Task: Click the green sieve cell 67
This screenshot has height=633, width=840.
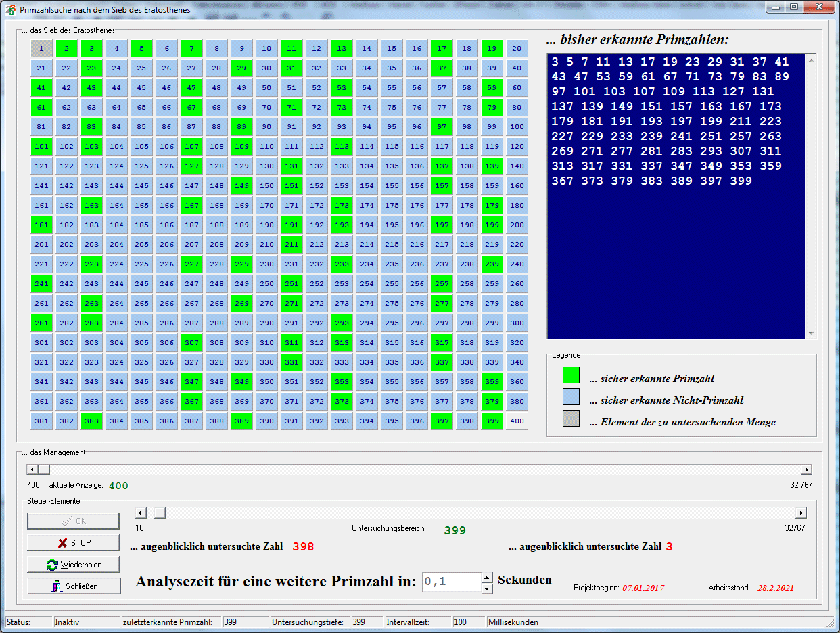Action: (192, 108)
